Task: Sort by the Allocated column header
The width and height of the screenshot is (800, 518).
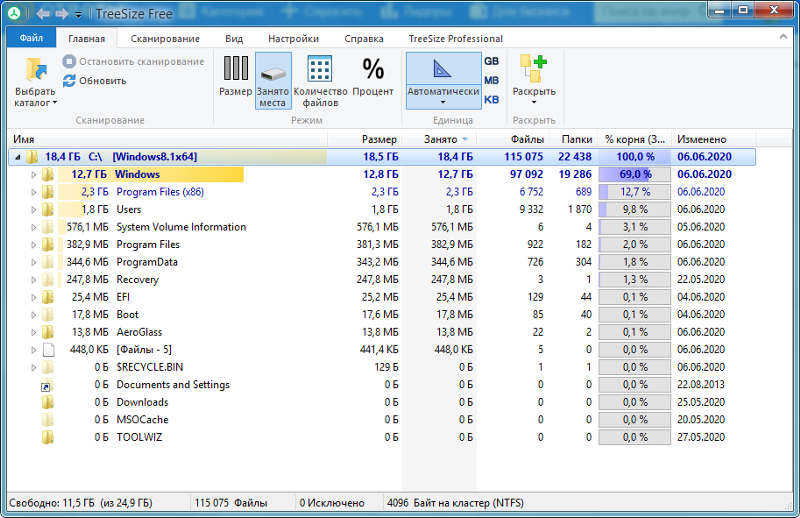Action: pyautogui.click(x=439, y=139)
